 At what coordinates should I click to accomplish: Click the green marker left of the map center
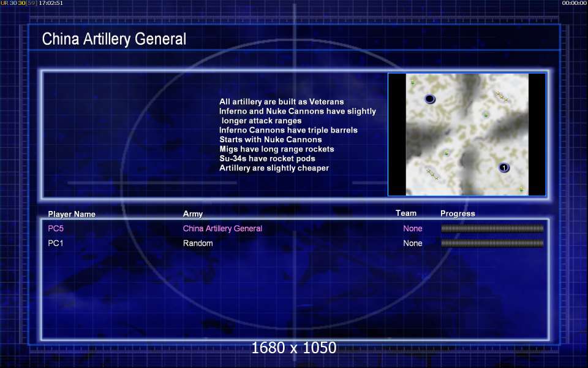447,153
